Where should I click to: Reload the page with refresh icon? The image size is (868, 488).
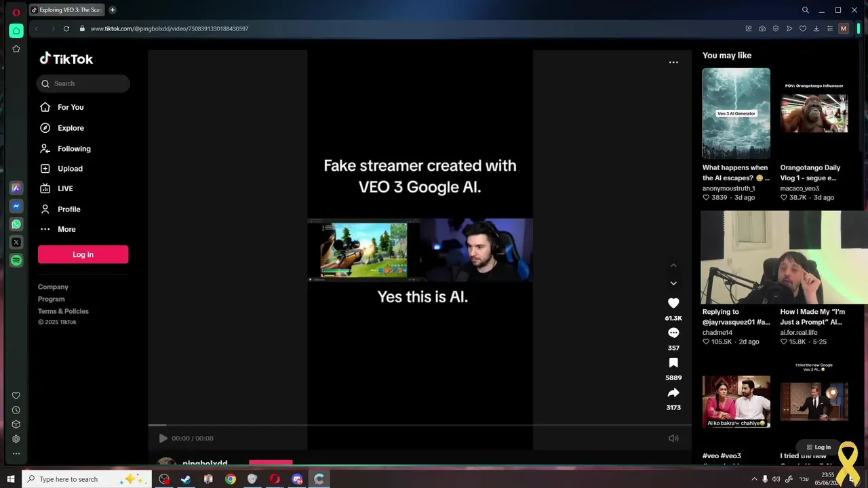click(x=66, y=28)
